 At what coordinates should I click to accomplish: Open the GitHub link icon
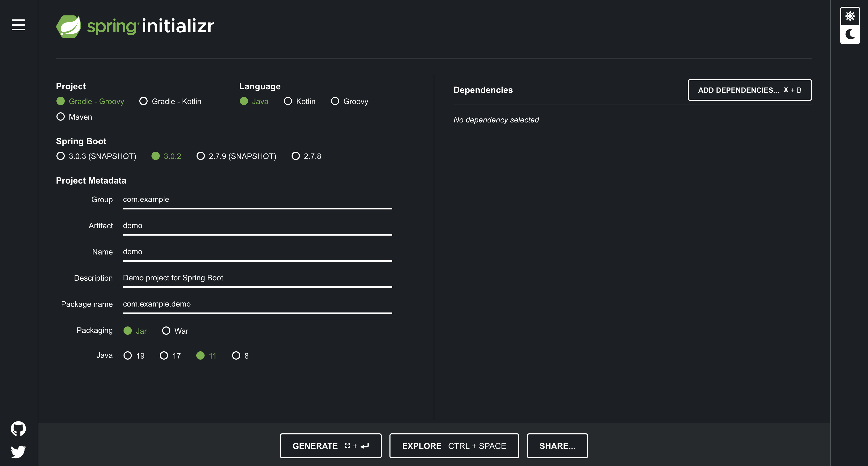pyautogui.click(x=18, y=428)
